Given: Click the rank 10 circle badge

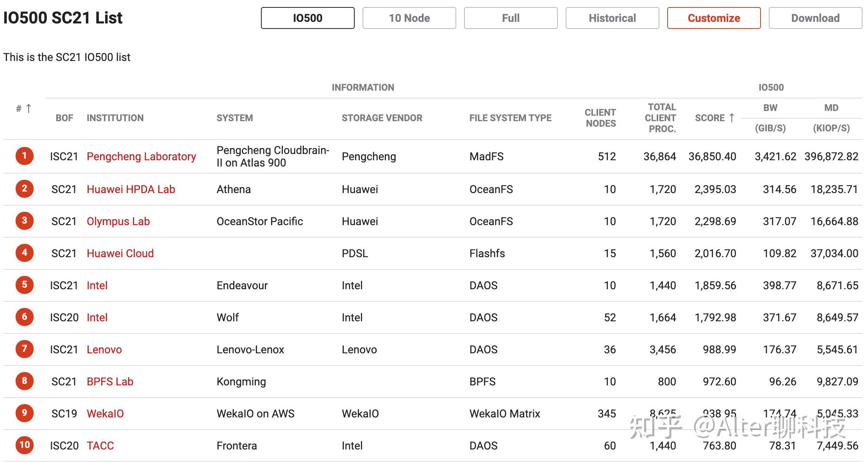Looking at the screenshot, I should pyautogui.click(x=24, y=445).
